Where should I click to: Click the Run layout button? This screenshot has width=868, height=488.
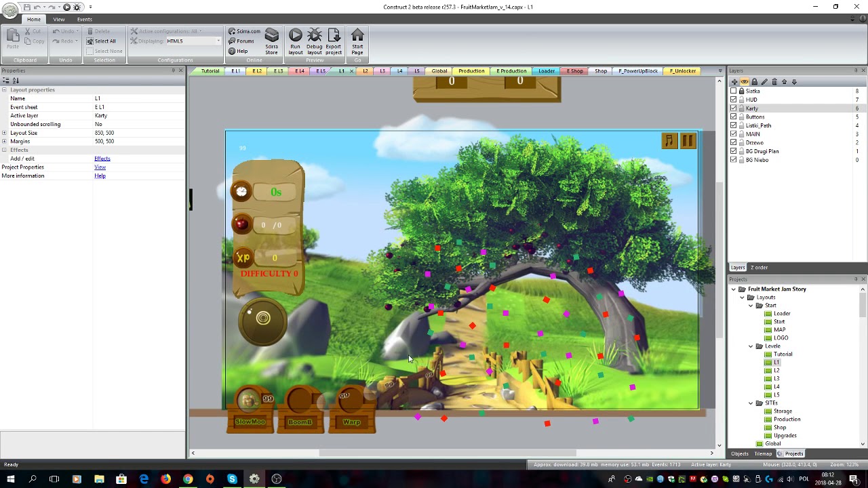(296, 42)
